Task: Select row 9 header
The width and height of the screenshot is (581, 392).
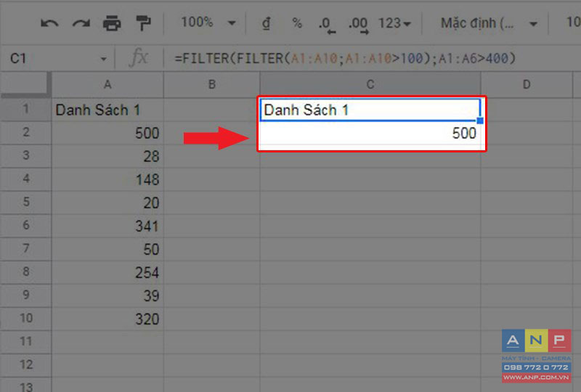Action: click(25, 295)
